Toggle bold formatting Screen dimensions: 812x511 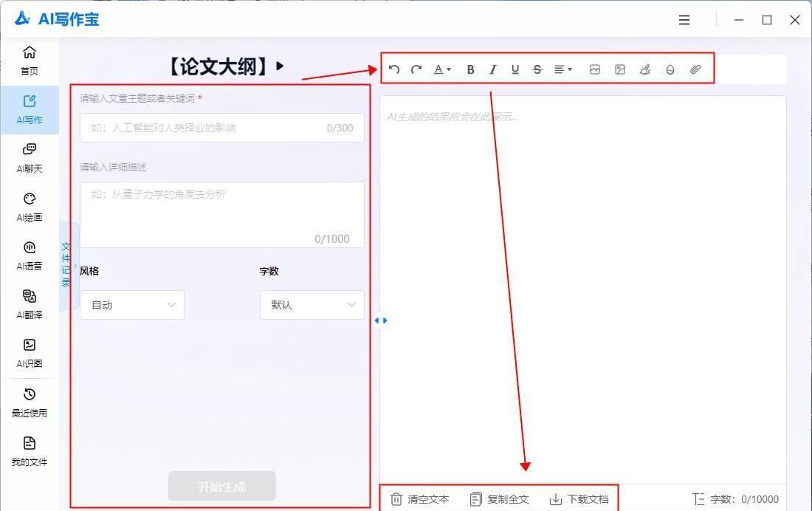(x=470, y=69)
